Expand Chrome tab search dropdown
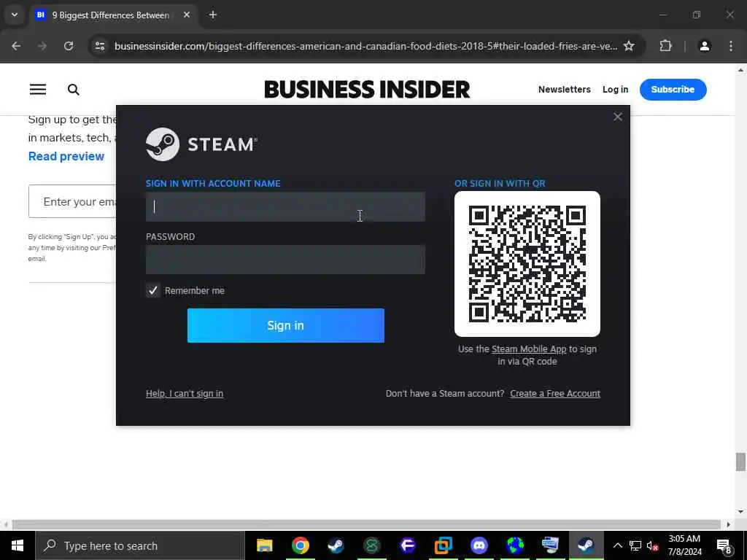This screenshot has width=747, height=560. pyautogui.click(x=15, y=15)
